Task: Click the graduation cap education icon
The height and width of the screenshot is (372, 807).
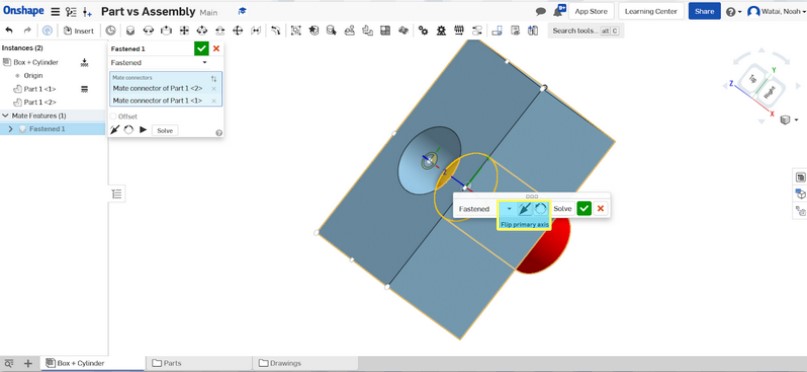Action: click(242, 11)
